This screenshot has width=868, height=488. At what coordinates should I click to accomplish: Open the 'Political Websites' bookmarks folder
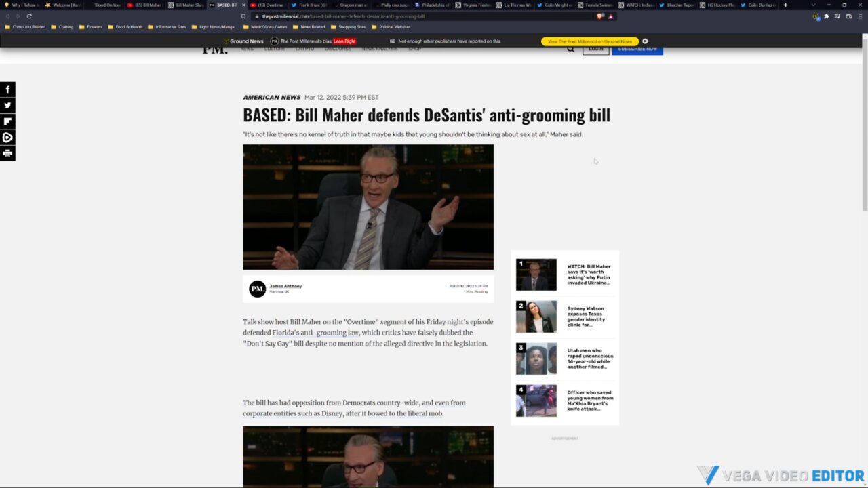[391, 27]
